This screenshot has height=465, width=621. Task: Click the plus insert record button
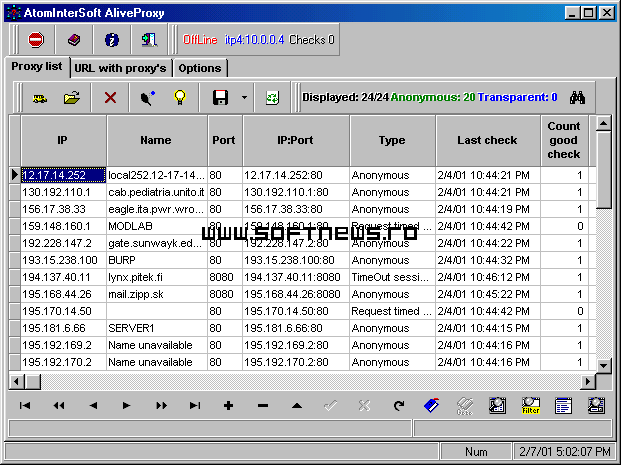229,405
